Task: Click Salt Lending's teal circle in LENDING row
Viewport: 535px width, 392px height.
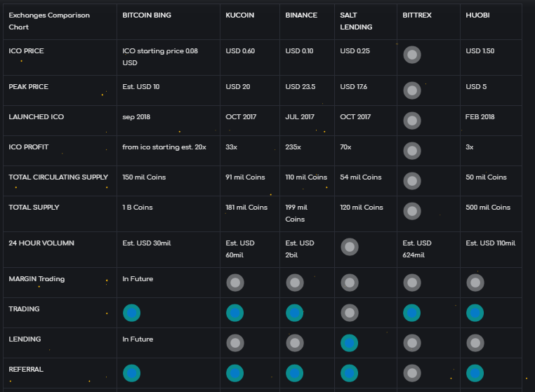Action: [349, 343]
